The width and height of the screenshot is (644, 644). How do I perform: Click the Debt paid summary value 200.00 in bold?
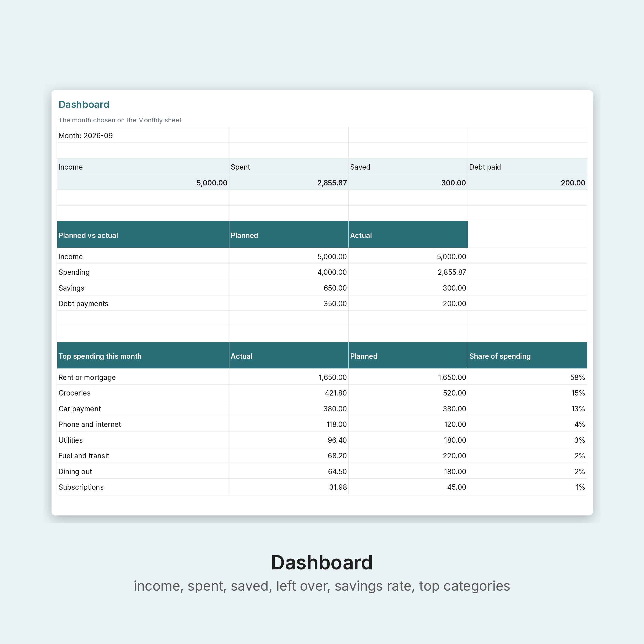[x=573, y=183]
